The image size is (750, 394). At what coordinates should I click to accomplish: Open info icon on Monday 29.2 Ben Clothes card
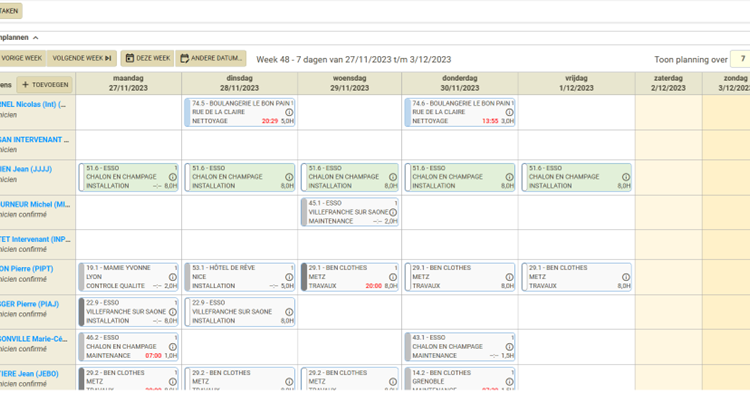pos(173,382)
